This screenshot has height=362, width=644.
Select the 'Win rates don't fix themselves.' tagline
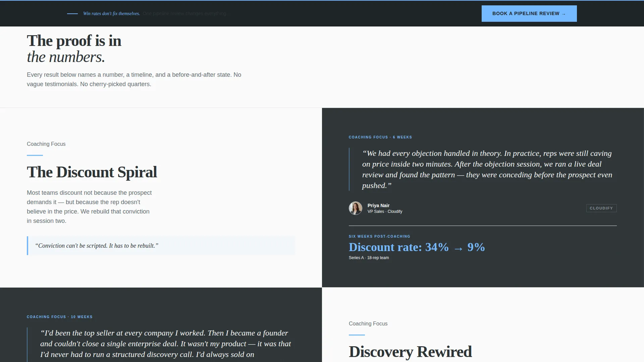(111, 13)
